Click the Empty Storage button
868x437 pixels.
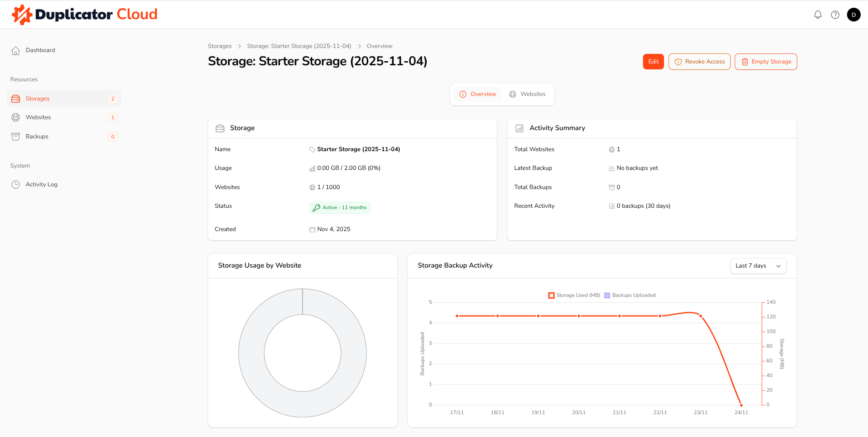[766, 62]
